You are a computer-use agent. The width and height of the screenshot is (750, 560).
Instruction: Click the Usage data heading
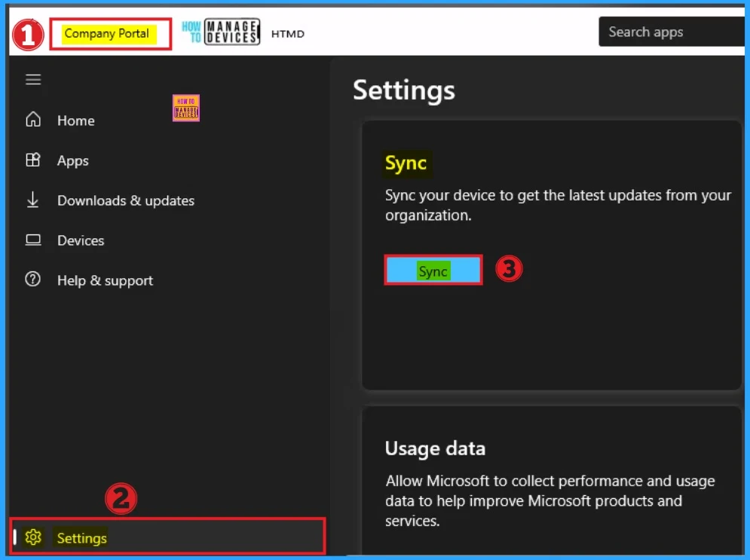(435, 448)
